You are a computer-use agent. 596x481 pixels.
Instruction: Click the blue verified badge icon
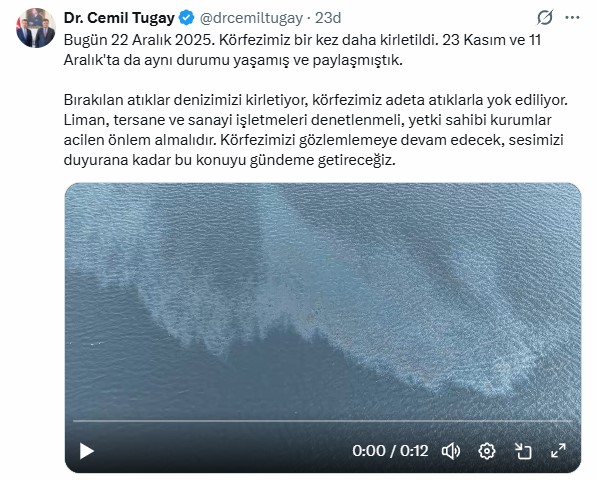tap(187, 18)
